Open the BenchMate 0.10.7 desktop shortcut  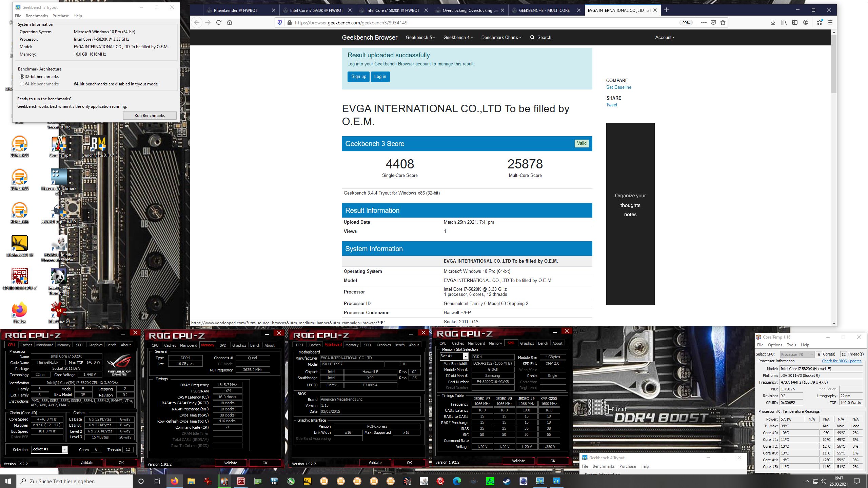[x=98, y=147]
